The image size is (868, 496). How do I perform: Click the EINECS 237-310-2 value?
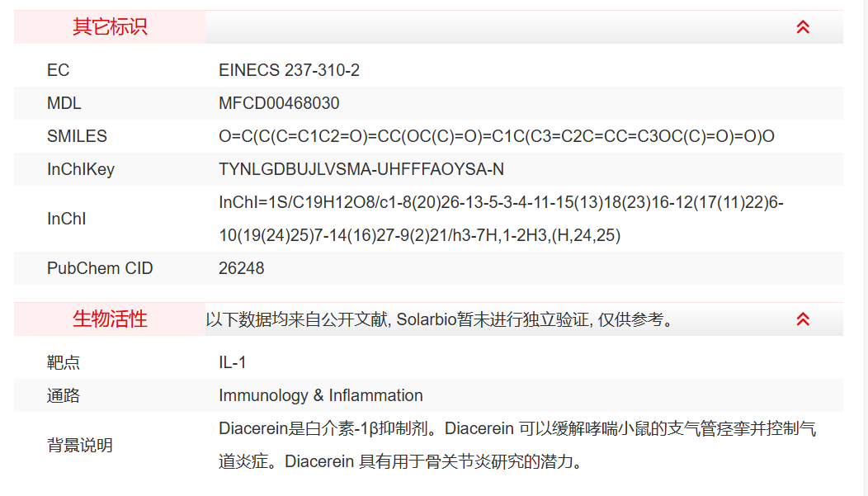pyautogui.click(x=289, y=70)
